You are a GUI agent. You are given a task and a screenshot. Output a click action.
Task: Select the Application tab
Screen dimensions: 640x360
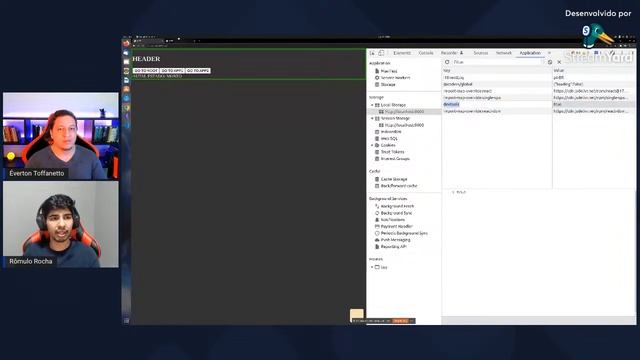pos(530,53)
